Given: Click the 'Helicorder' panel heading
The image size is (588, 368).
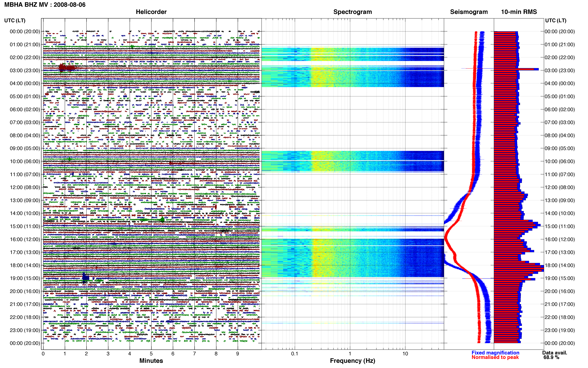Looking at the screenshot, I should click(151, 12).
